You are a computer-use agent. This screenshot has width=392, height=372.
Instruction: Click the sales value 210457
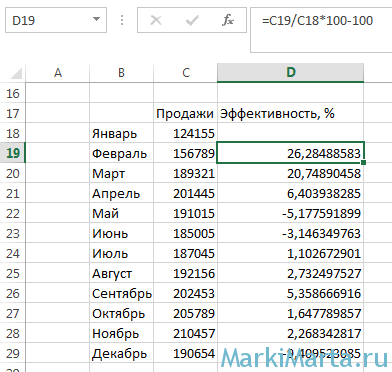click(x=185, y=333)
